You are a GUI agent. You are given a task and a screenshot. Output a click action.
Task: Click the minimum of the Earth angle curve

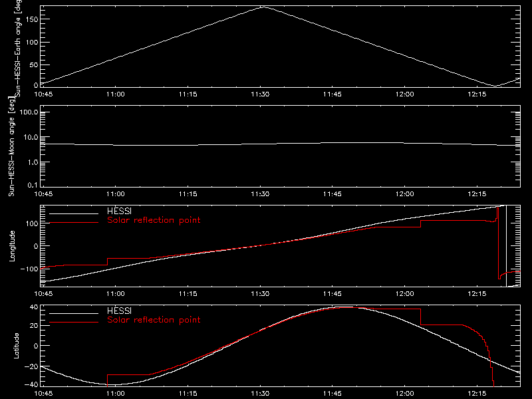(495, 86)
